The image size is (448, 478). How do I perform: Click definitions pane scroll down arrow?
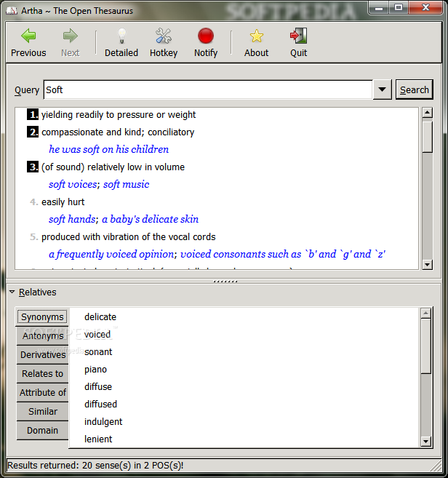click(x=428, y=265)
